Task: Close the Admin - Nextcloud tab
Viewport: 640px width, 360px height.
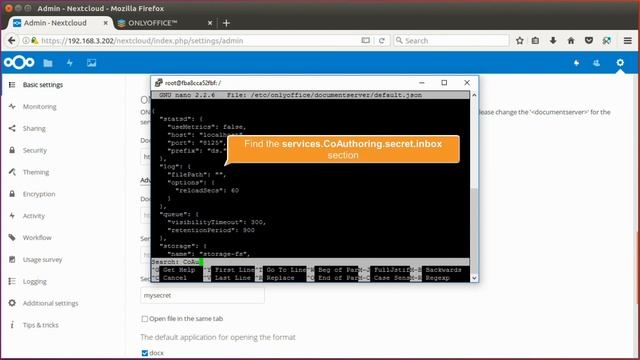Action: tap(105, 23)
